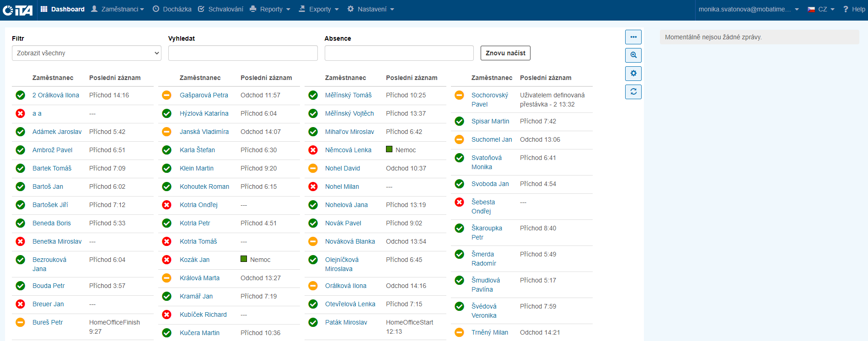Open the Filtr 'Zobrazit všechny' dropdown
The width and height of the screenshot is (868, 341).
[86, 53]
